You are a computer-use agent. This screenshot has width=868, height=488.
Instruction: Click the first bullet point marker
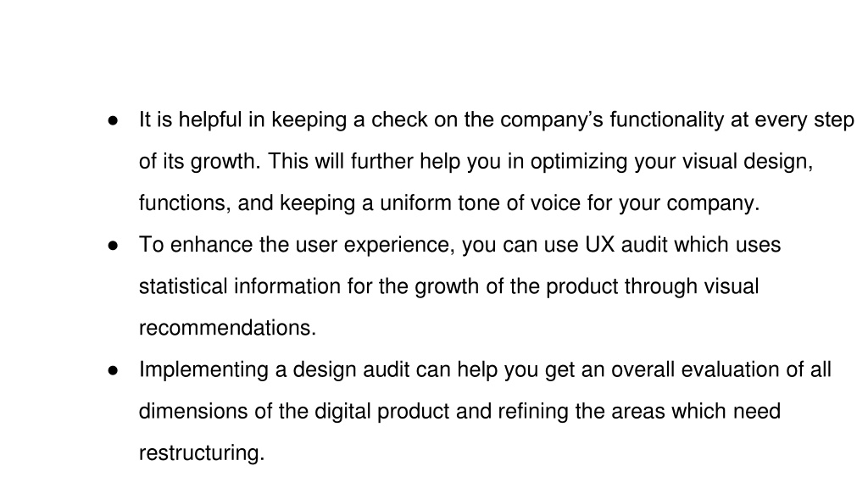tap(113, 120)
